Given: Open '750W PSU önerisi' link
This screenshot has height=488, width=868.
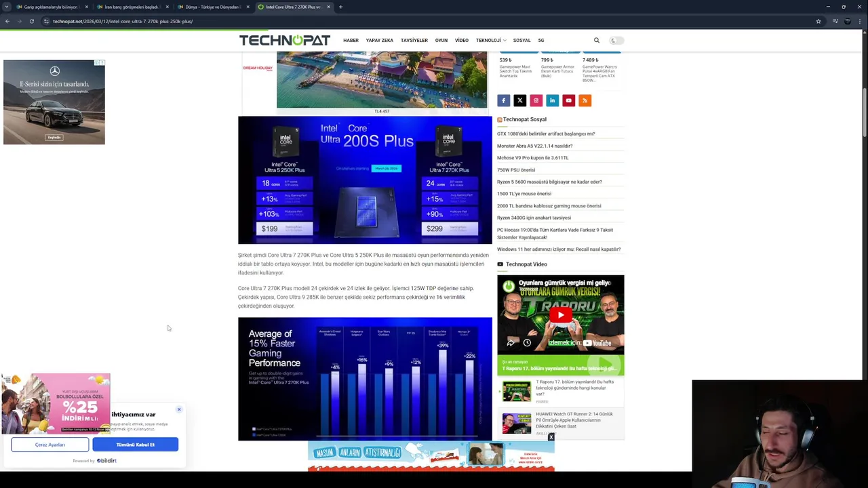Looking at the screenshot, I should pyautogui.click(x=516, y=170).
